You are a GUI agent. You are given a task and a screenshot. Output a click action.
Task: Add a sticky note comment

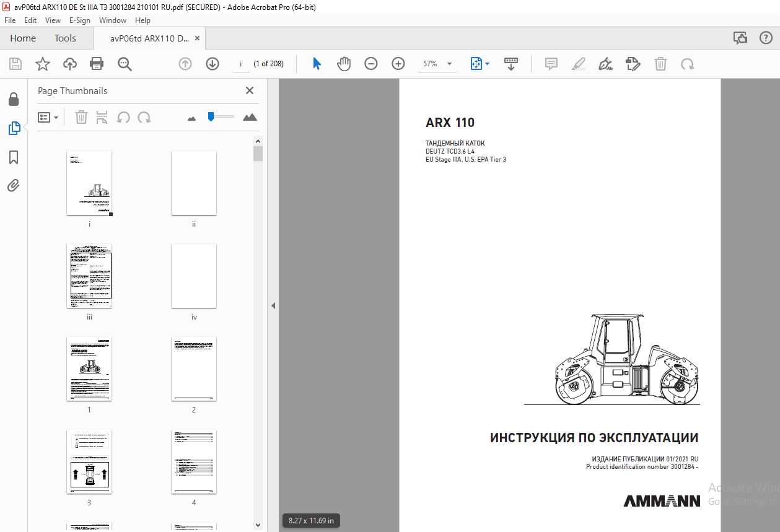coord(551,64)
